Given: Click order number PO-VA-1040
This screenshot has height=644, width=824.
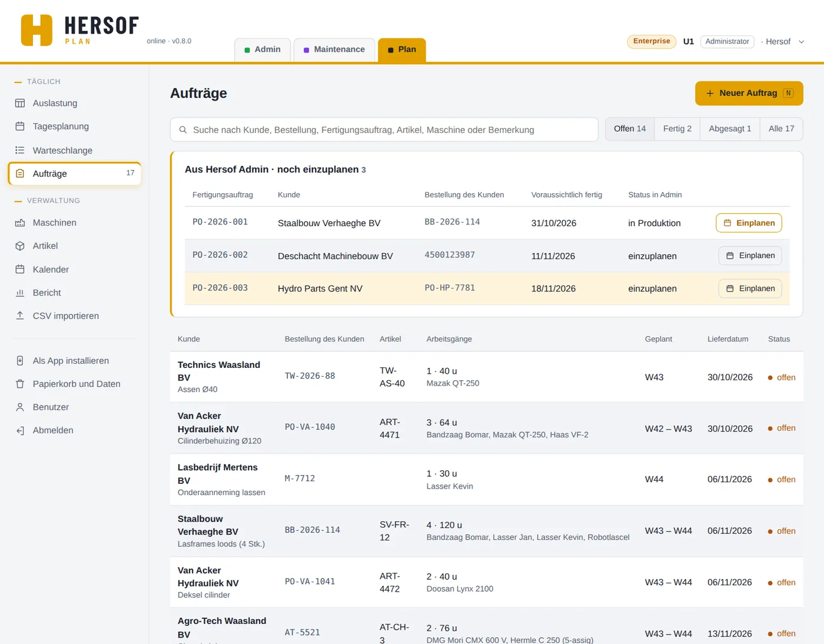Looking at the screenshot, I should (310, 427).
